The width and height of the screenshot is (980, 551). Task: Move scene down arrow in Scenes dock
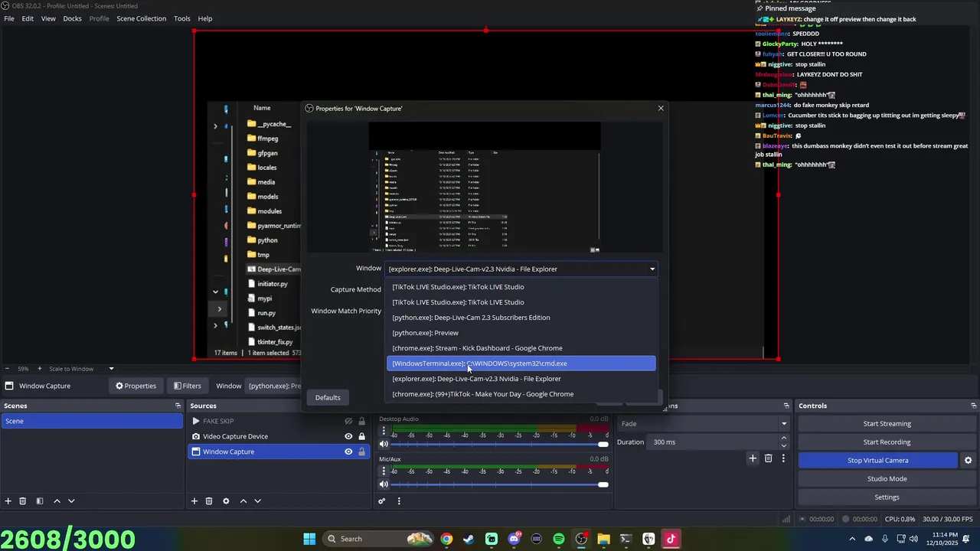coord(71,501)
